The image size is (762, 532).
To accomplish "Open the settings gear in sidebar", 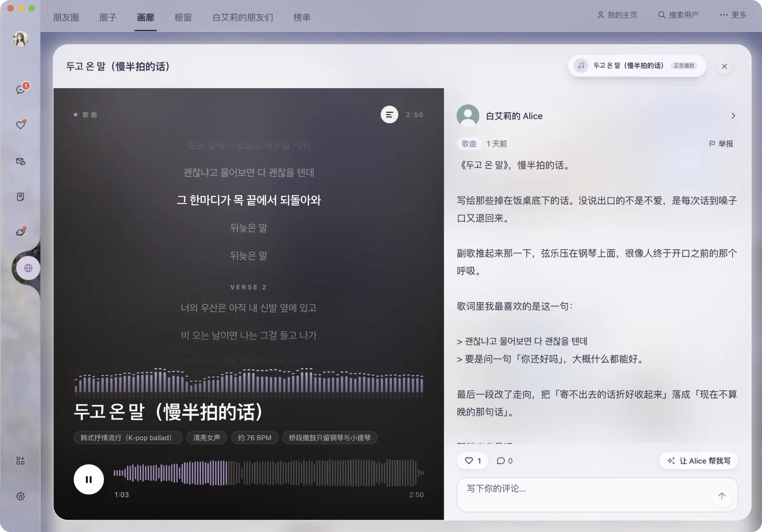I will [x=20, y=496].
